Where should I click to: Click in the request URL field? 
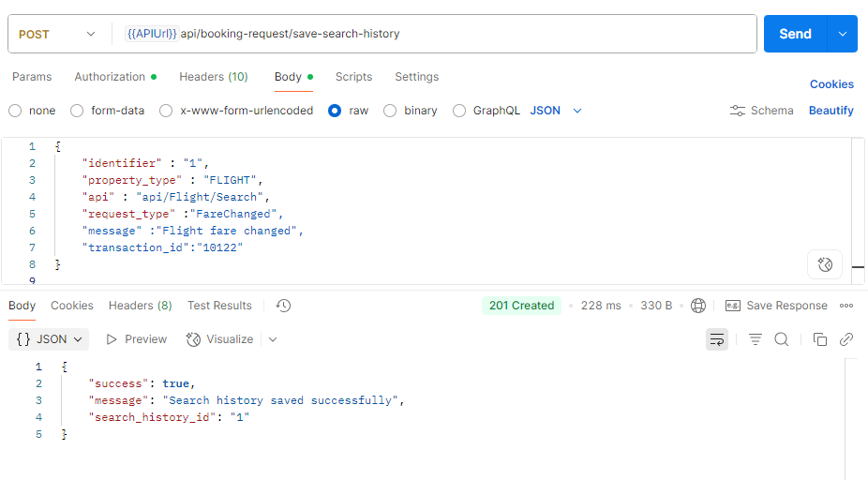516,34
